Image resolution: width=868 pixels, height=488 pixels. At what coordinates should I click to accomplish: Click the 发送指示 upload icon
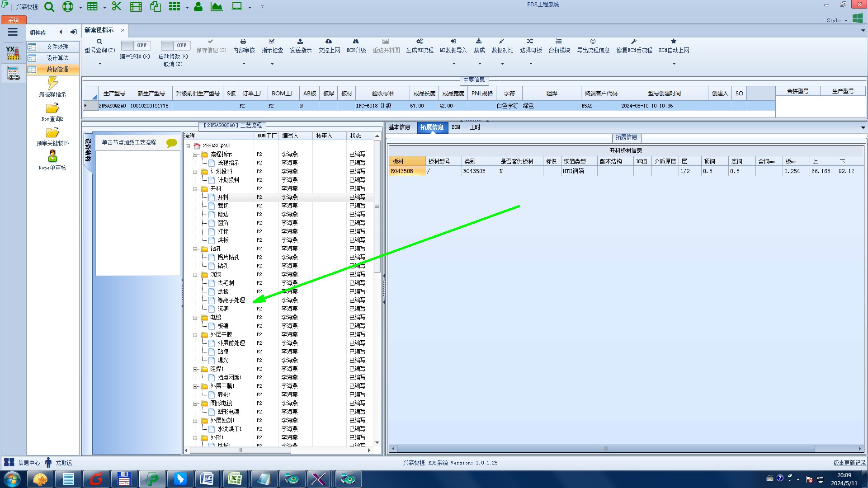point(300,42)
